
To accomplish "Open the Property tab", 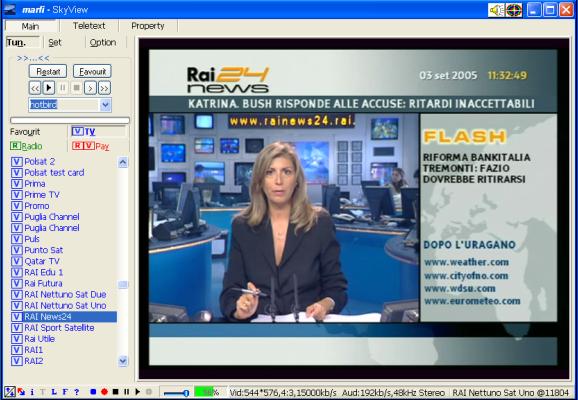I will 148,26.
